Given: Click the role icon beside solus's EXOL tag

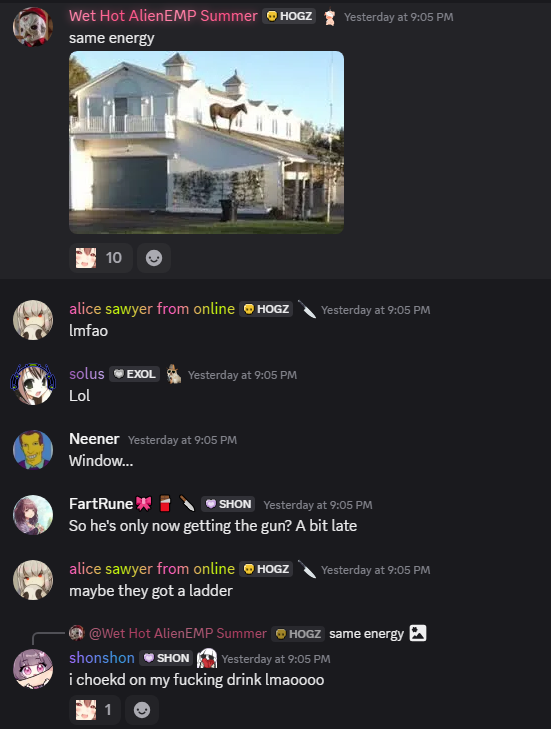Looking at the screenshot, I should (x=174, y=374).
